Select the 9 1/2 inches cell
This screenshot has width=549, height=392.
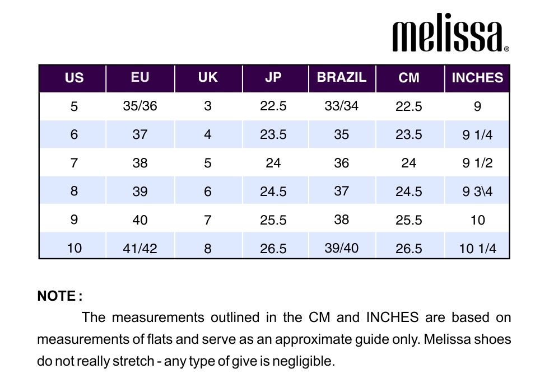tap(477, 163)
